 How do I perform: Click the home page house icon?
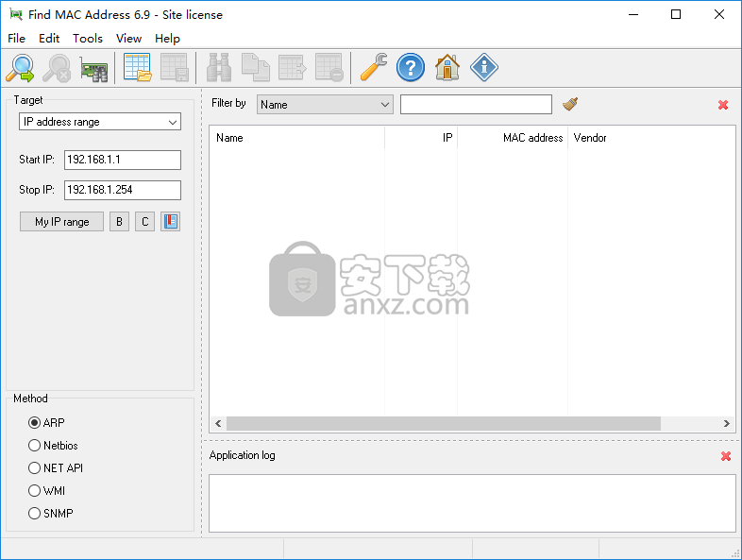coord(447,68)
